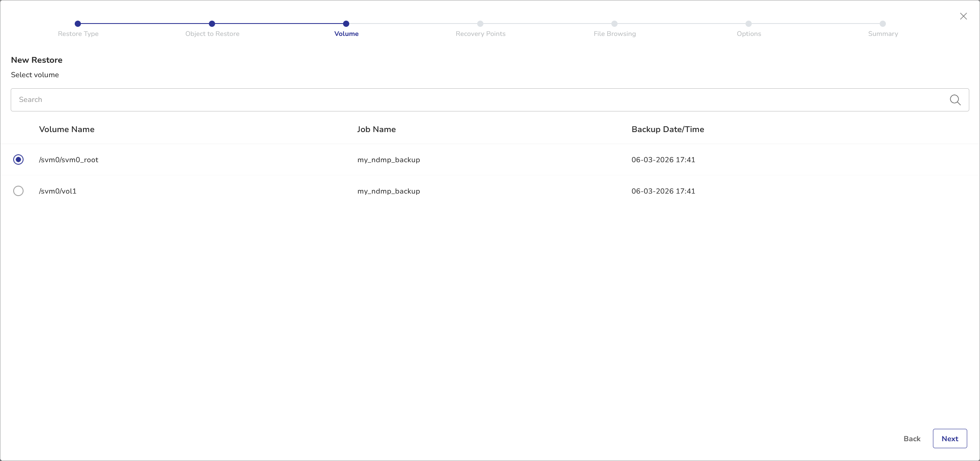Close the New Restore dialog

coord(963,16)
